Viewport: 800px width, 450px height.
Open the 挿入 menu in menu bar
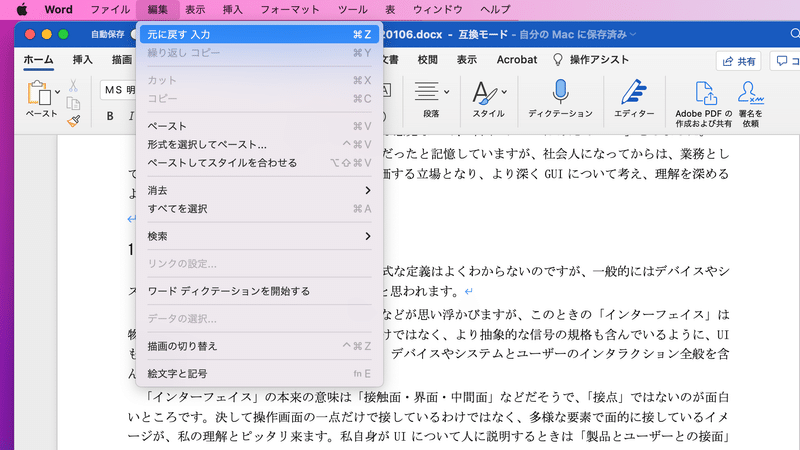pos(233,9)
